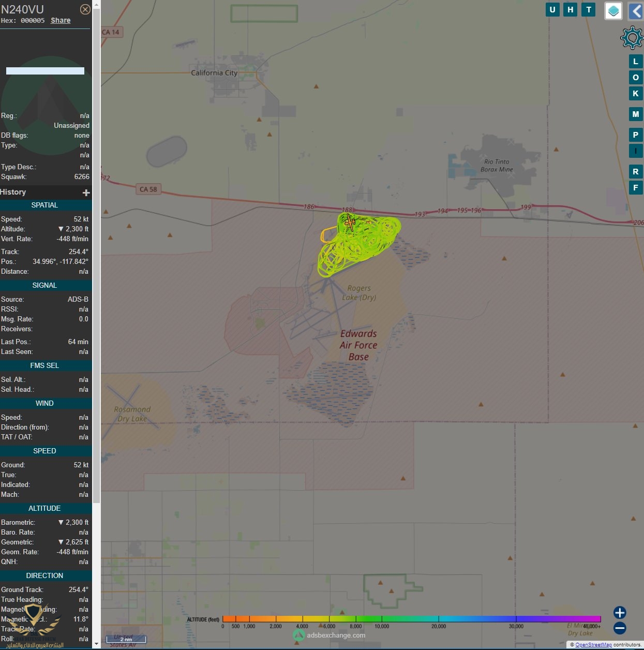Open the OpenStreetMap attribution link
644x650 pixels.
point(593,645)
